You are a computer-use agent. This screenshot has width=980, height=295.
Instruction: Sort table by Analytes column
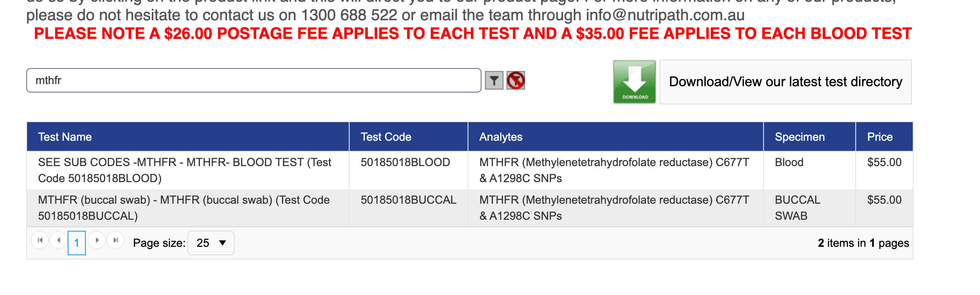coord(501,137)
